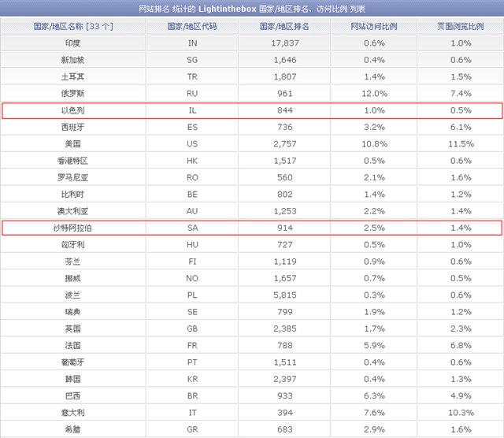Click the 10.8% visit ratio for US
Screen dimensions: 504x438
click(x=375, y=143)
